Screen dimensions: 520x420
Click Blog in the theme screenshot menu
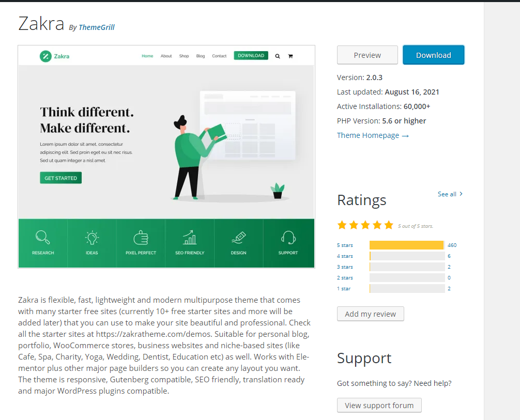(201, 56)
